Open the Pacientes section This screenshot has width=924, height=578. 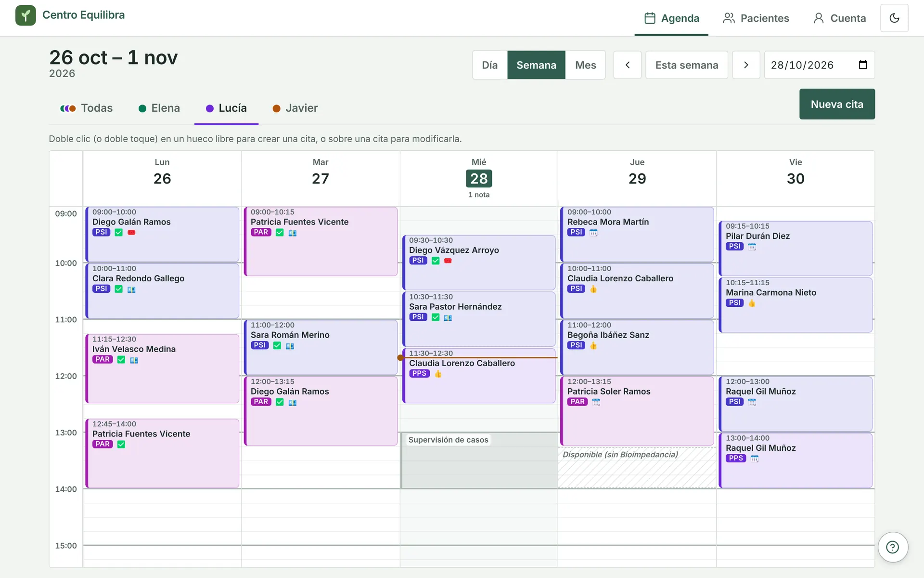pyautogui.click(x=756, y=18)
